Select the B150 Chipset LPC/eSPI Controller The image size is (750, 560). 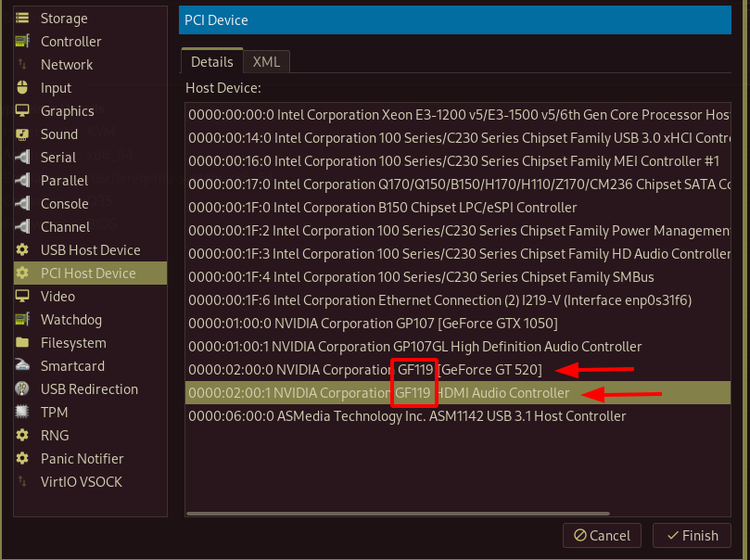(x=458, y=208)
